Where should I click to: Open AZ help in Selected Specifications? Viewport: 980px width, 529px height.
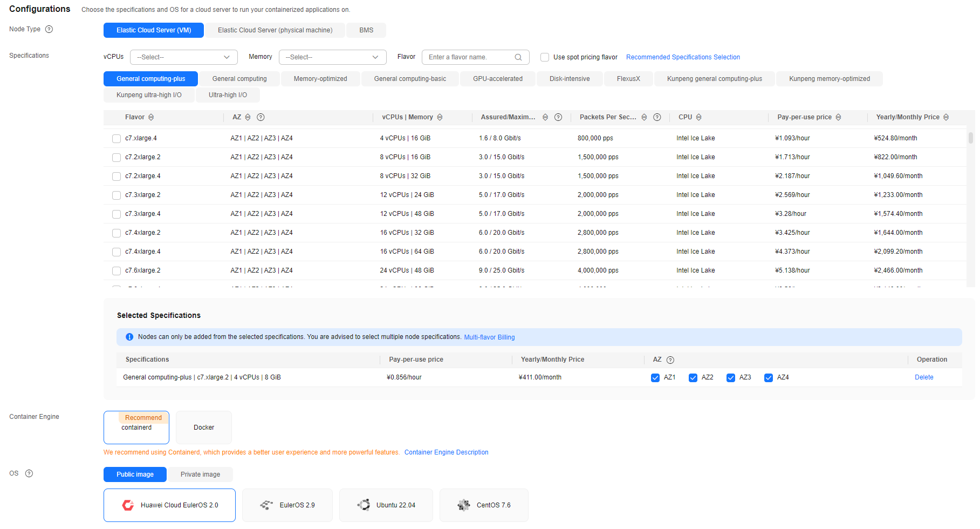click(670, 360)
